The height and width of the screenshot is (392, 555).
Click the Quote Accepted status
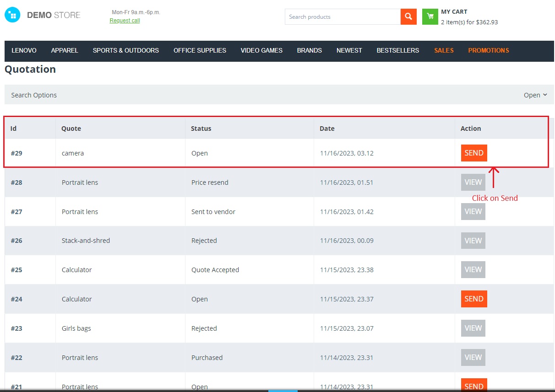[x=215, y=270]
